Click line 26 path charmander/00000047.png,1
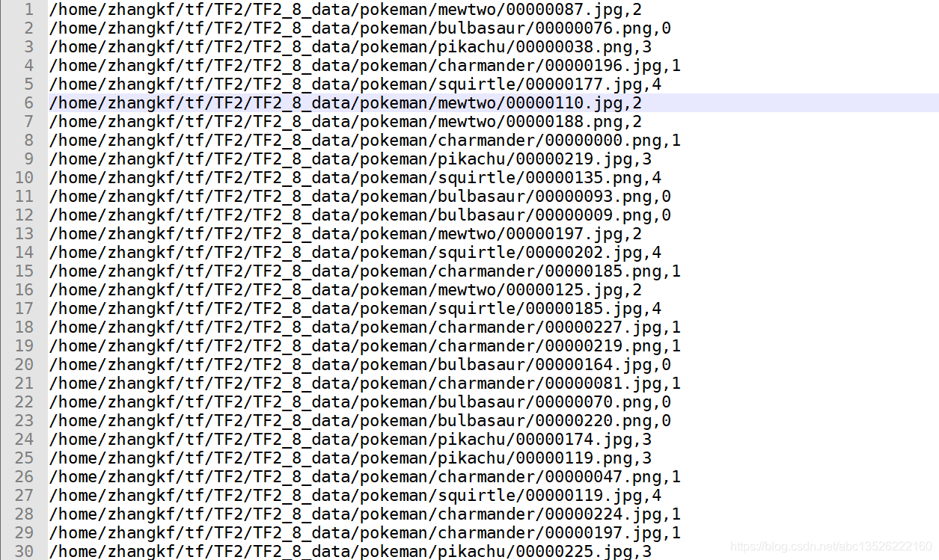The width and height of the screenshot is (939, 560). coord(364,477)
